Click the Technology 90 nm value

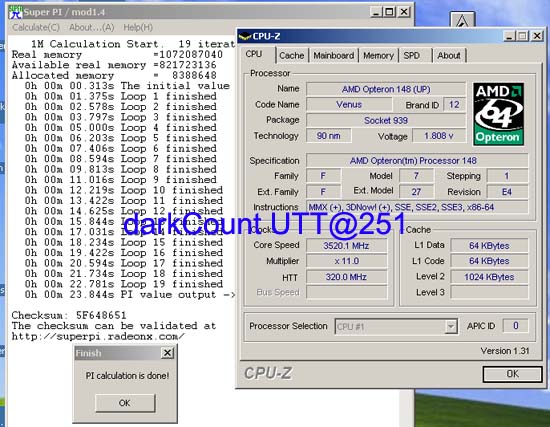coord(329,136)
